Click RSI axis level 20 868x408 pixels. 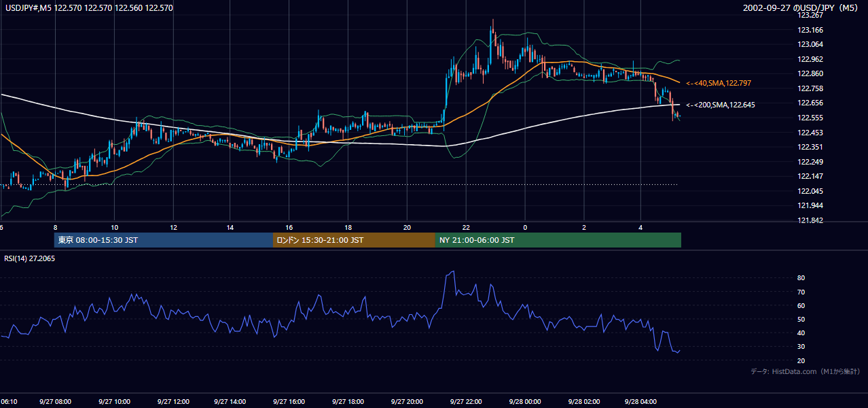click(801, 360)
